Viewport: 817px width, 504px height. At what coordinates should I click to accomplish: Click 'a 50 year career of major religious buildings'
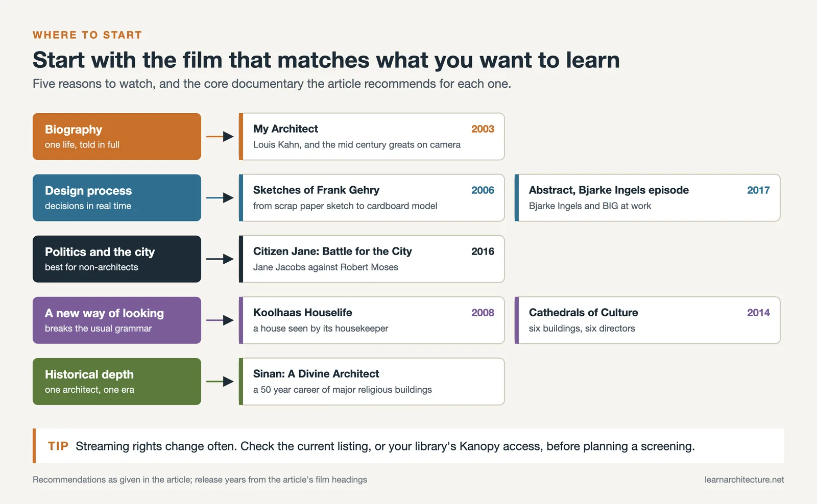point(343,390)
